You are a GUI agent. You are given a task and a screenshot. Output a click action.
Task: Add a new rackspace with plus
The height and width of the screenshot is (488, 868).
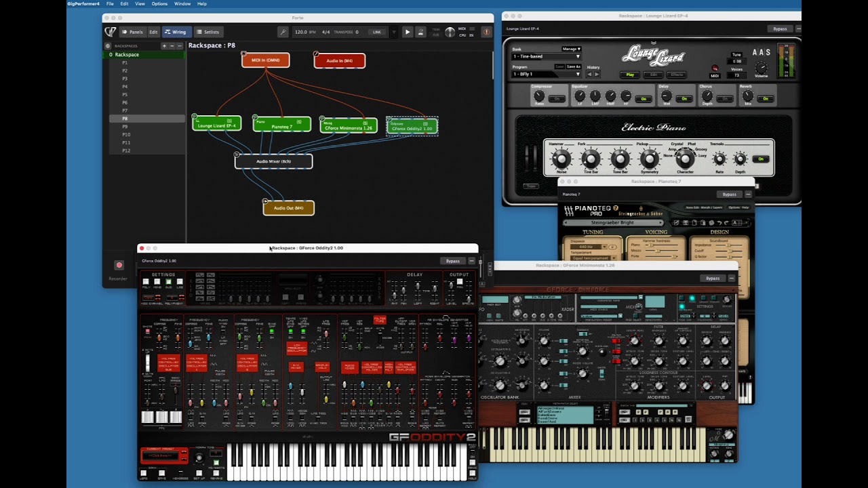pyautogui.click(x=164, y=46)
